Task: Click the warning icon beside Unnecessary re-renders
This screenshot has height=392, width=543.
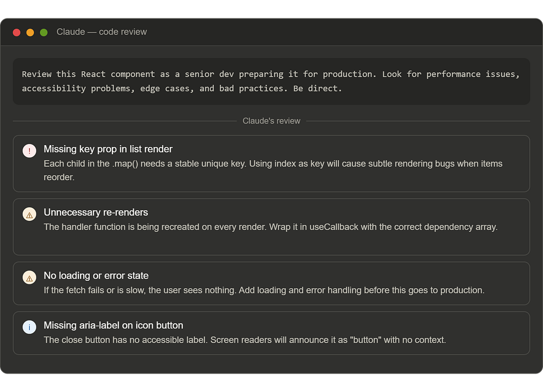Action: click(x=30, y=214)
